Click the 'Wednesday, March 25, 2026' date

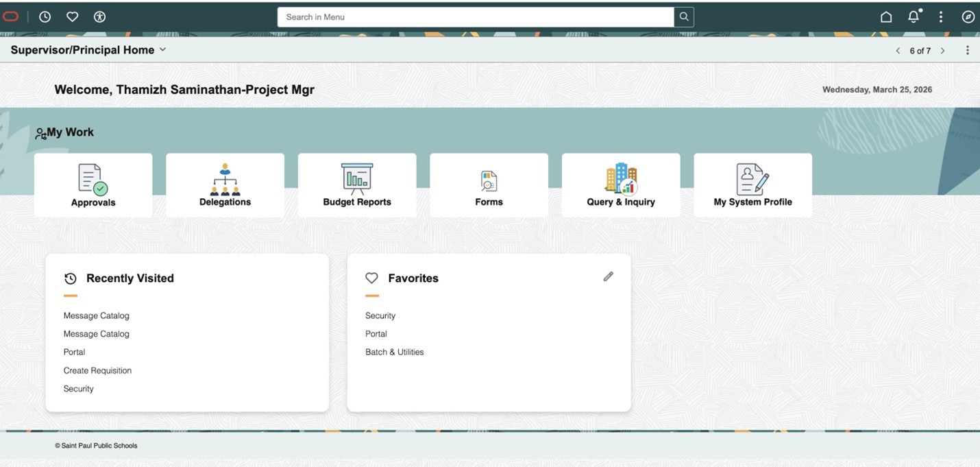877,90
